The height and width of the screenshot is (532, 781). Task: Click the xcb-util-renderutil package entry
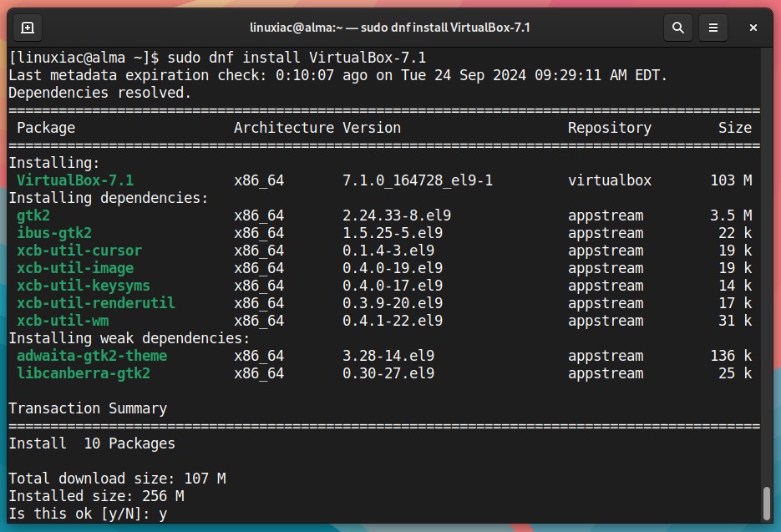pos(95,303)
